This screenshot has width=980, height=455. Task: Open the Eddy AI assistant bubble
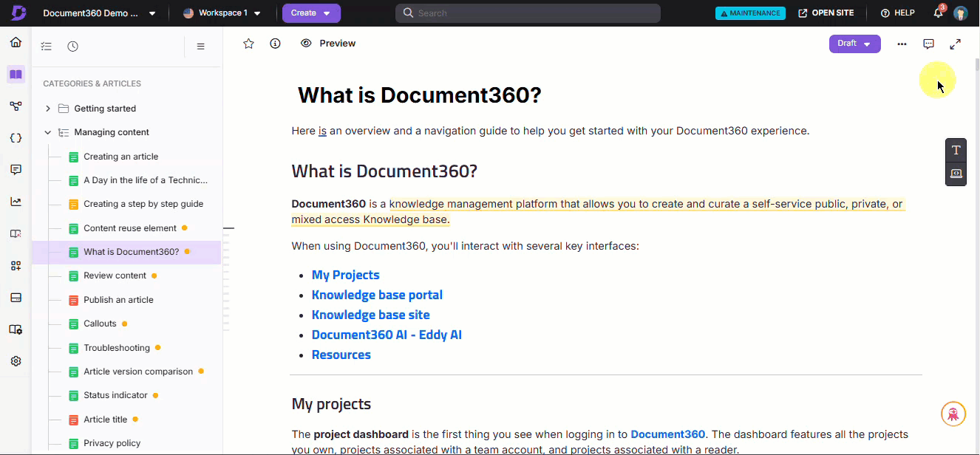pyautogui.click(x=953, y=414)
